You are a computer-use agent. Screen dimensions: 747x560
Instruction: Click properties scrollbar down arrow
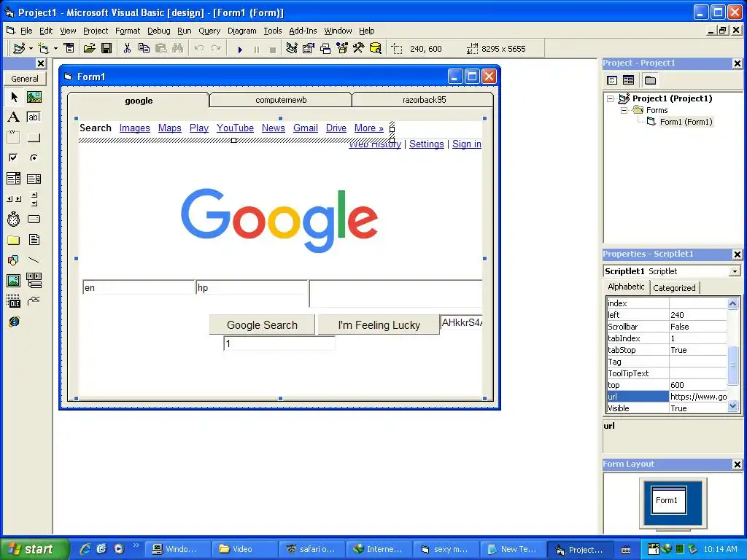[x=732, y=406]
